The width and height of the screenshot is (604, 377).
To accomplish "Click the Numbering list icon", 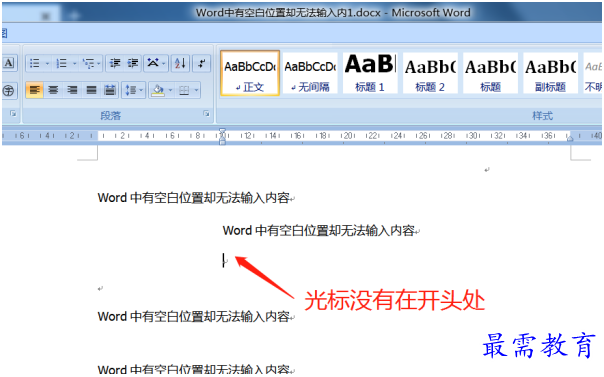I will click(62, 64).
